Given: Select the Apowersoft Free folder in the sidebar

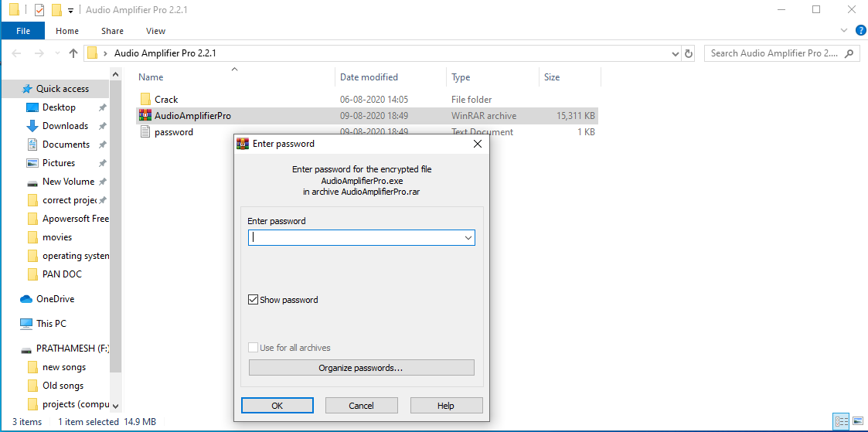Looking at the screenshot, I should [67, 219].
